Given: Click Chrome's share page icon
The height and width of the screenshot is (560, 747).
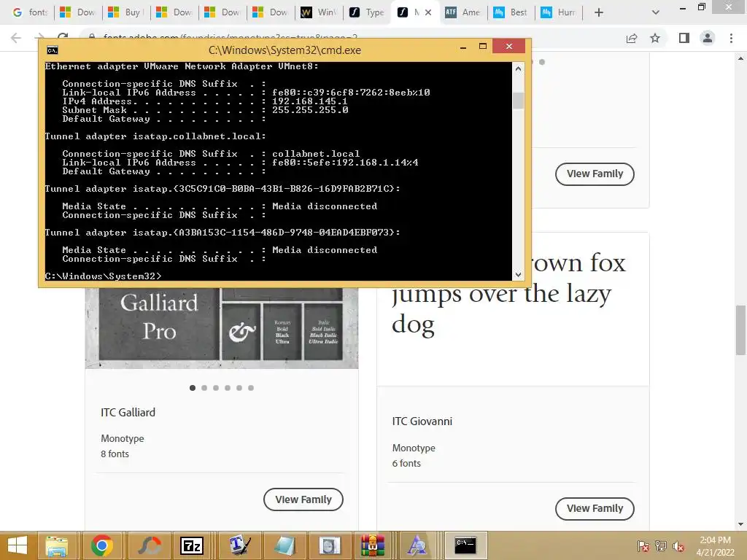Looking at the screenshot, I should coord(632,38).
